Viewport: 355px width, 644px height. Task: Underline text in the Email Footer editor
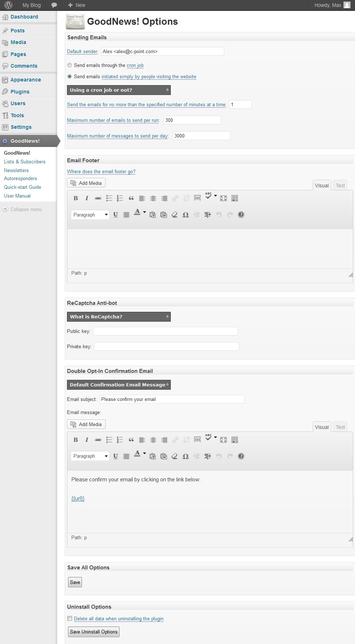(115, 215)
